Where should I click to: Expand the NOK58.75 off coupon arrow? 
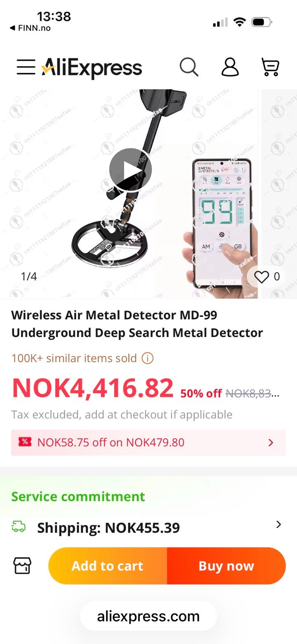271,443
